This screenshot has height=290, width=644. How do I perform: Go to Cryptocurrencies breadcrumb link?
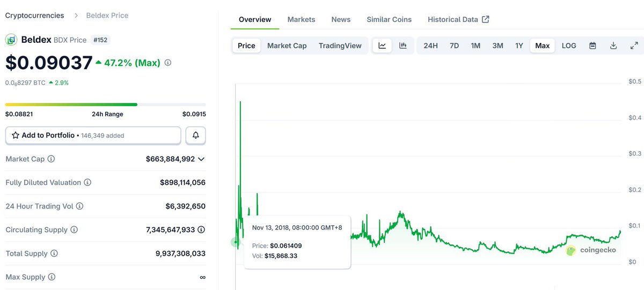34,16
